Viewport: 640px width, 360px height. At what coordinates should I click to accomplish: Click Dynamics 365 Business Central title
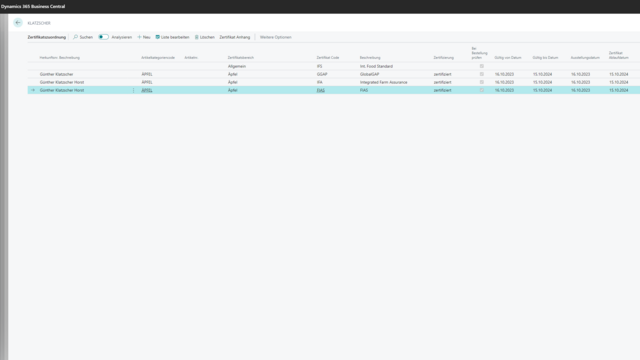point(33,7)
